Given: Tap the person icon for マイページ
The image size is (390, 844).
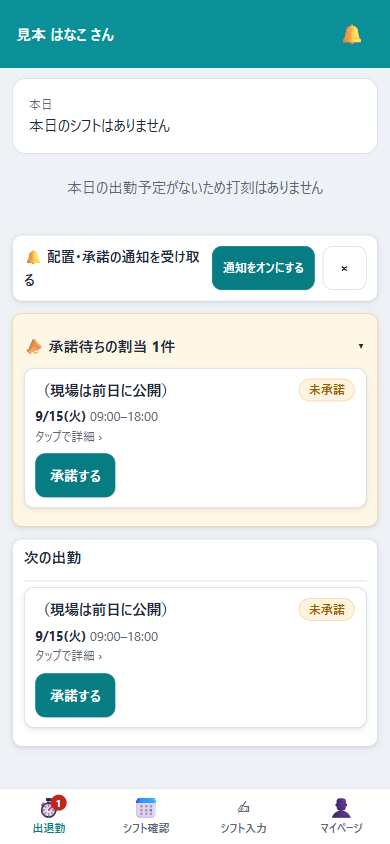Looking at the screenshot, I should 341,808.
